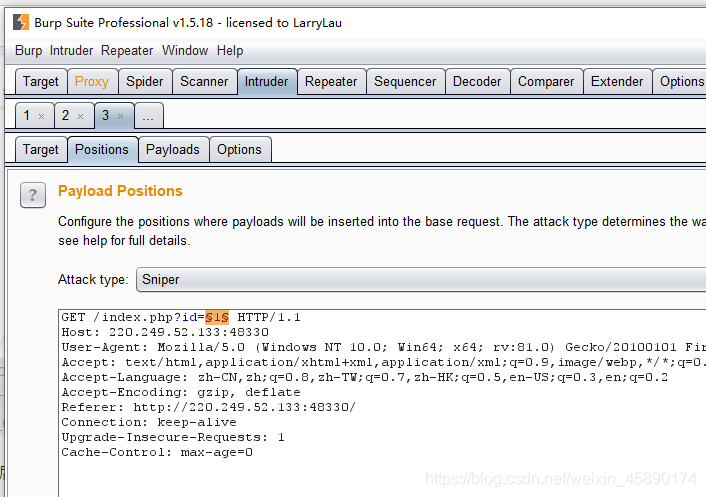
Task: Switch to the Proxy tab
Action: pyautogui.click(x=92, y=81)
